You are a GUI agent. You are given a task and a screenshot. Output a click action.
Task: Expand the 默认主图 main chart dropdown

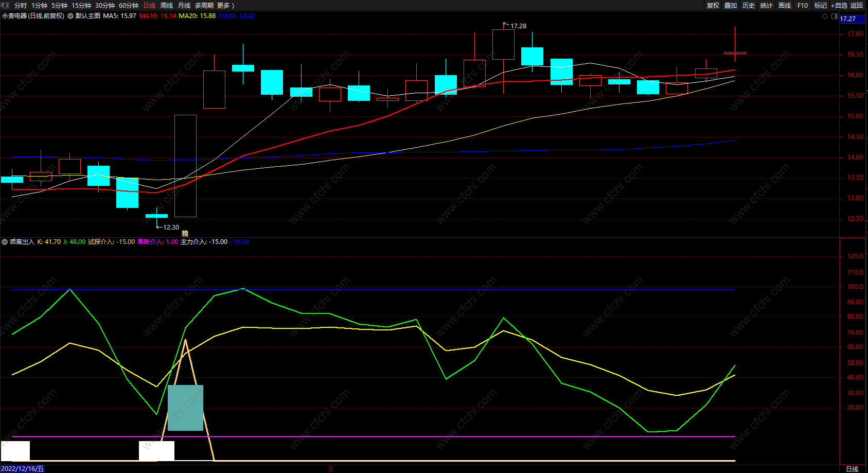70,16
